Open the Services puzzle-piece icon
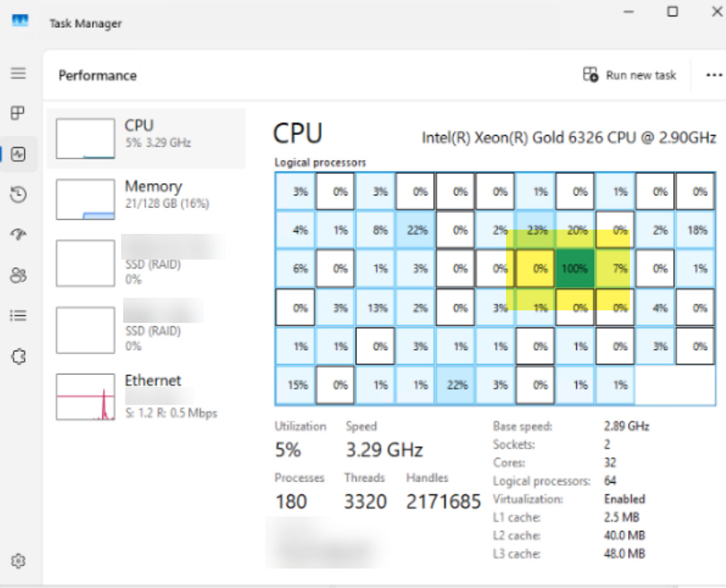Image resolution: width=726 pixels, height=588 pixels. point(18,357)
